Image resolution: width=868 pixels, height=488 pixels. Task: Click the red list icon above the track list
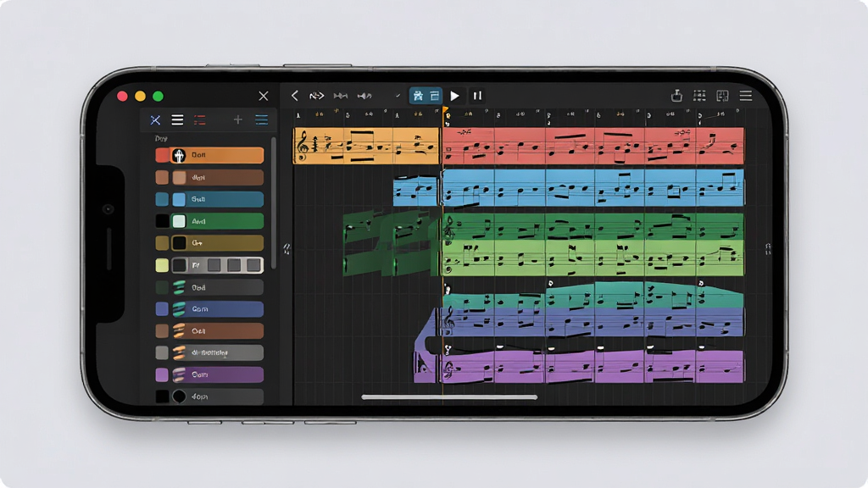coord(199,120)
